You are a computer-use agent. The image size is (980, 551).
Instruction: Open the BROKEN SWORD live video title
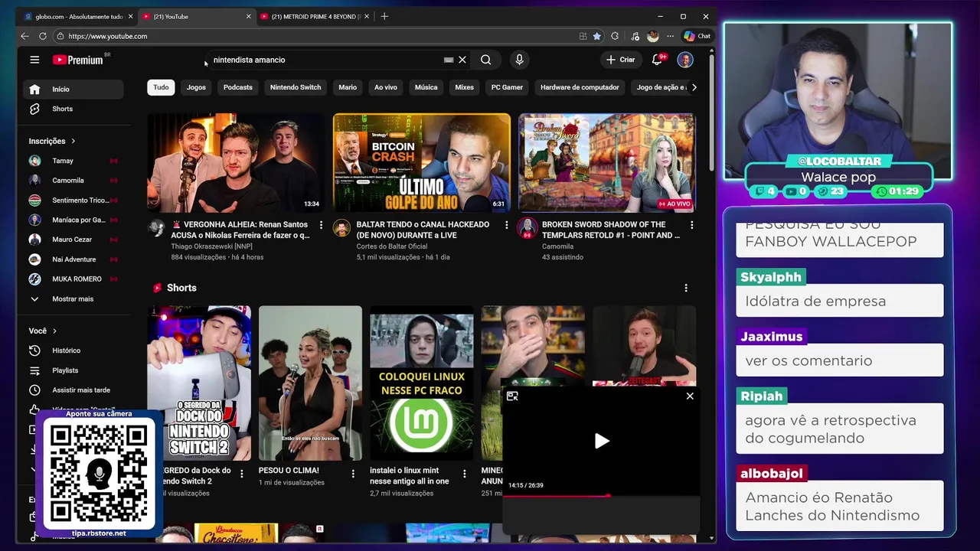[611, 230]
